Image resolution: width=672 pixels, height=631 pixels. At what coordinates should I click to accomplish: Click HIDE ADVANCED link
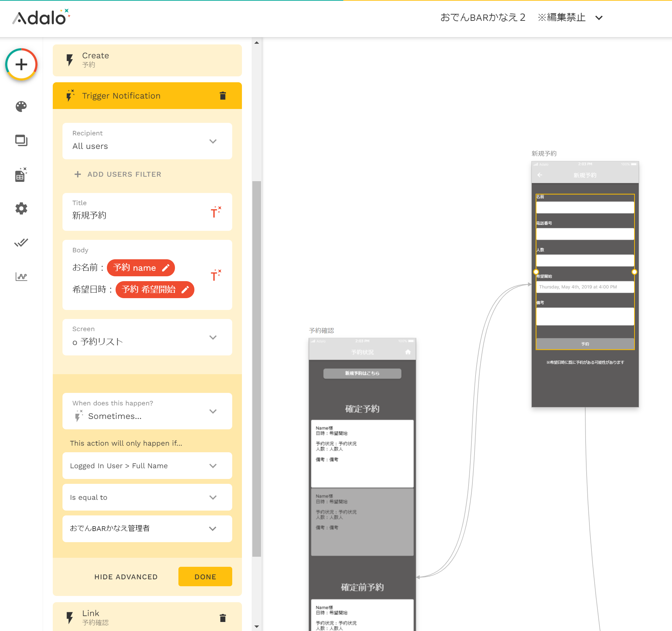[x=126, y=577]
